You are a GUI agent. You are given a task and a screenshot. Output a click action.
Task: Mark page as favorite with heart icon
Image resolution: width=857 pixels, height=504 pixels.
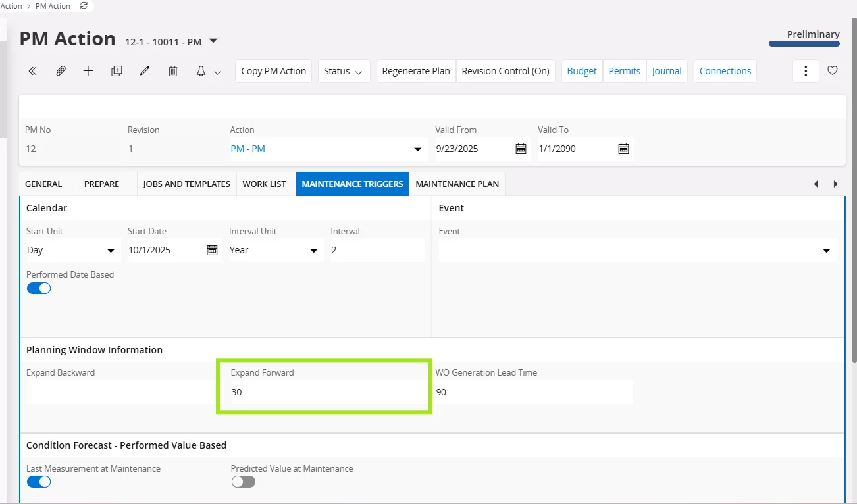(833, 70)
